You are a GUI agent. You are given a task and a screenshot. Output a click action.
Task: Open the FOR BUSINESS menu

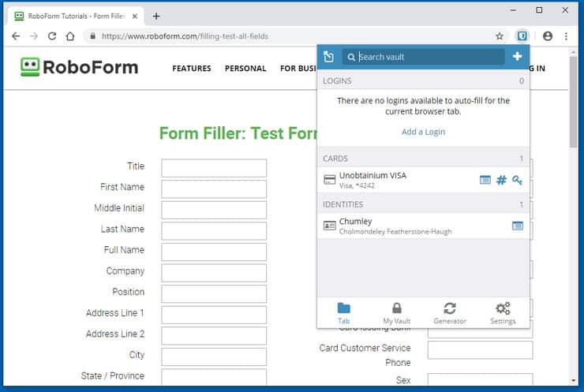coord(298,69)
